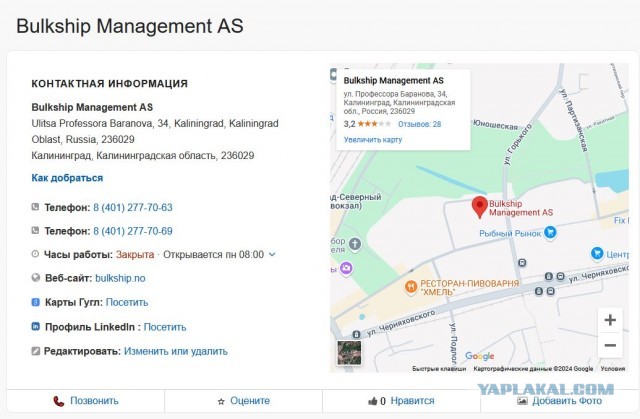The image size is (640, 419).
Task: Click Изменить или удалить edit link
Action: [x=176, y=351]
